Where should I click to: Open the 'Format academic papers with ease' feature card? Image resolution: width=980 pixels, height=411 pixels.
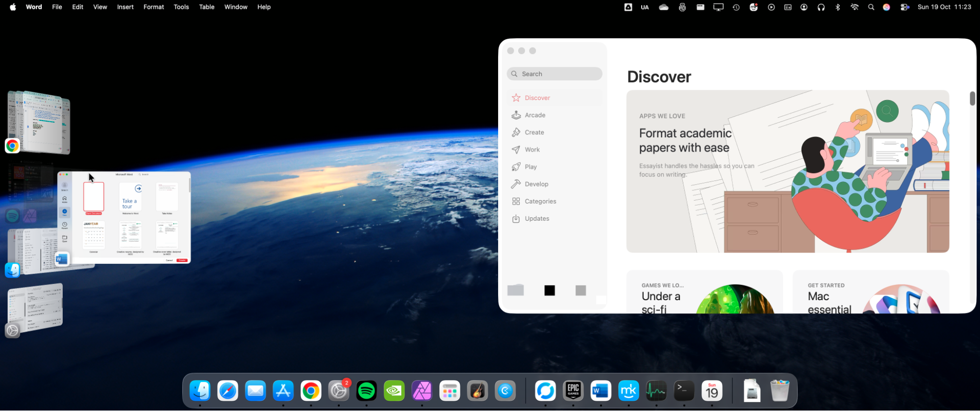pos(788,171)
